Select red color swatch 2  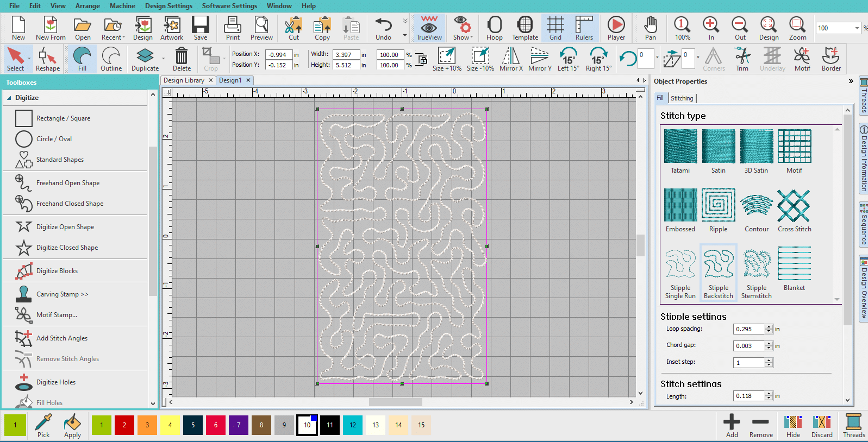pyautogui.click(x=124, y=425)
